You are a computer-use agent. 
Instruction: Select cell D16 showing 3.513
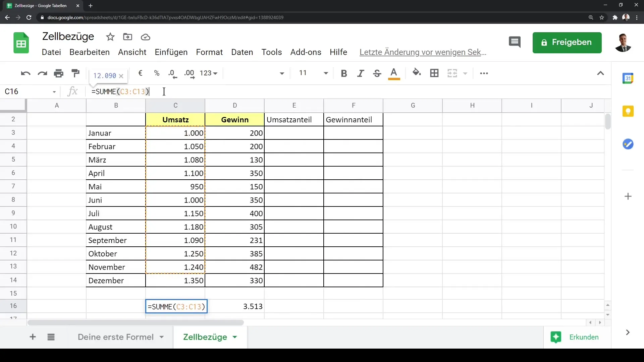[x=235, y=306]
